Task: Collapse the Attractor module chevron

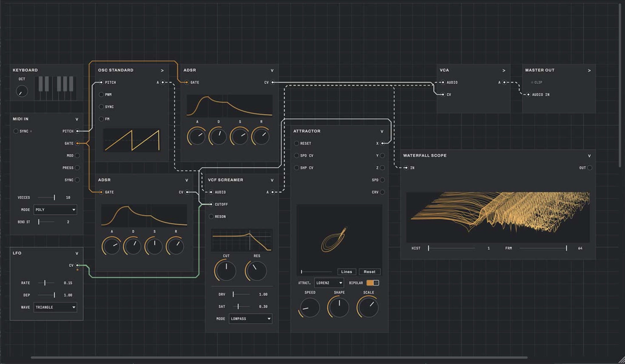Action: (x=382, y=131)
